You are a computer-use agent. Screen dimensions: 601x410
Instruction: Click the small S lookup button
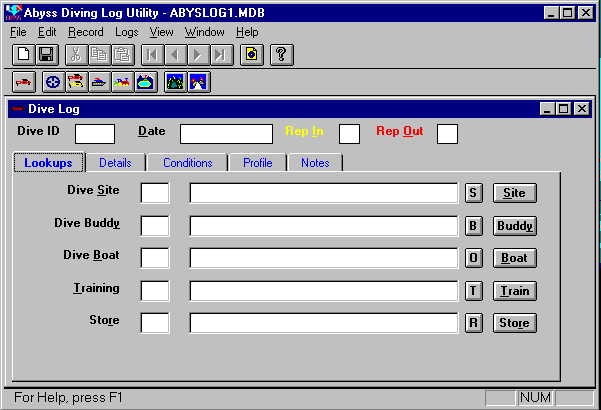(x=474, y=193)
